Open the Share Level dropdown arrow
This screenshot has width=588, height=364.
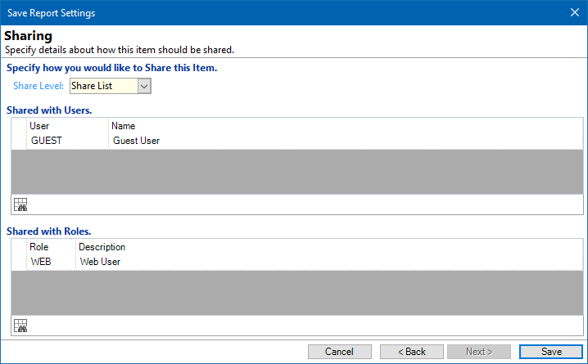coord(144,86)
